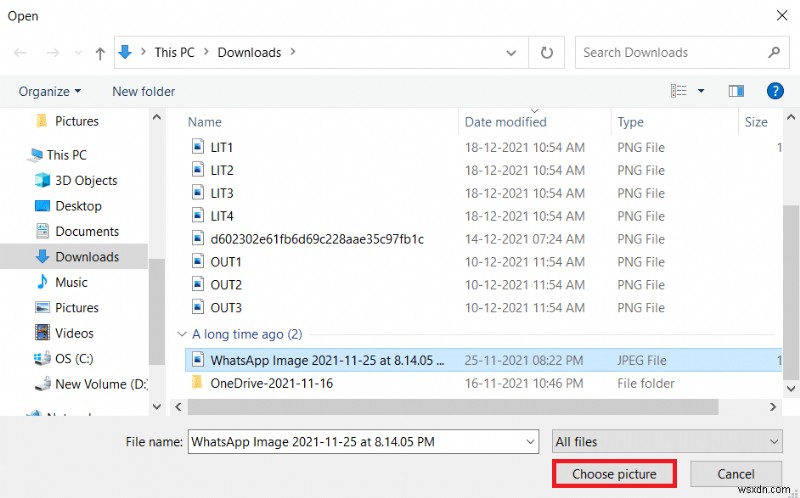Viewport: 800px width, 498px height.
Task: Click New folder
Action: (x=143, y=91)
